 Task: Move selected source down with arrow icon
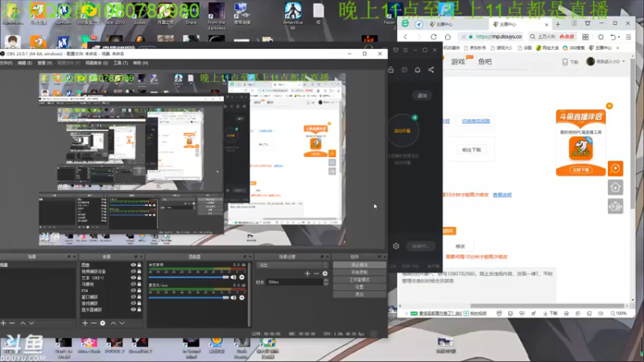[x=122, y=323]
